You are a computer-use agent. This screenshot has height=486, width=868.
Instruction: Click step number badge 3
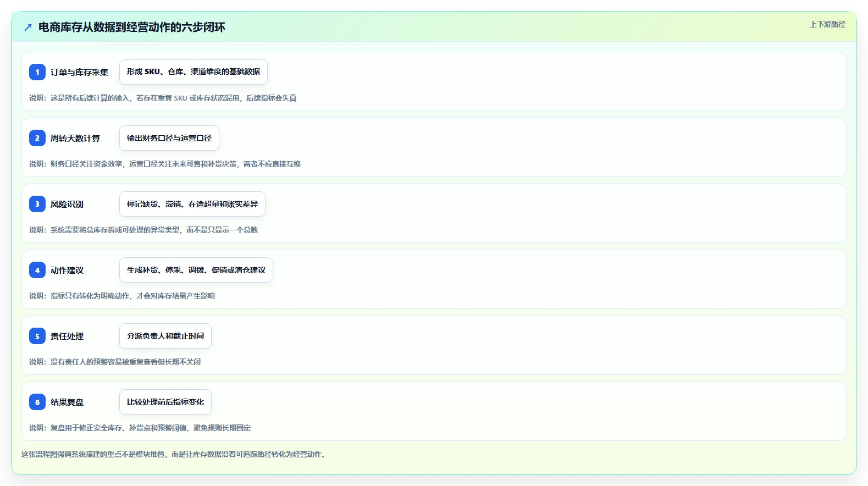click(x=37, y=204)
